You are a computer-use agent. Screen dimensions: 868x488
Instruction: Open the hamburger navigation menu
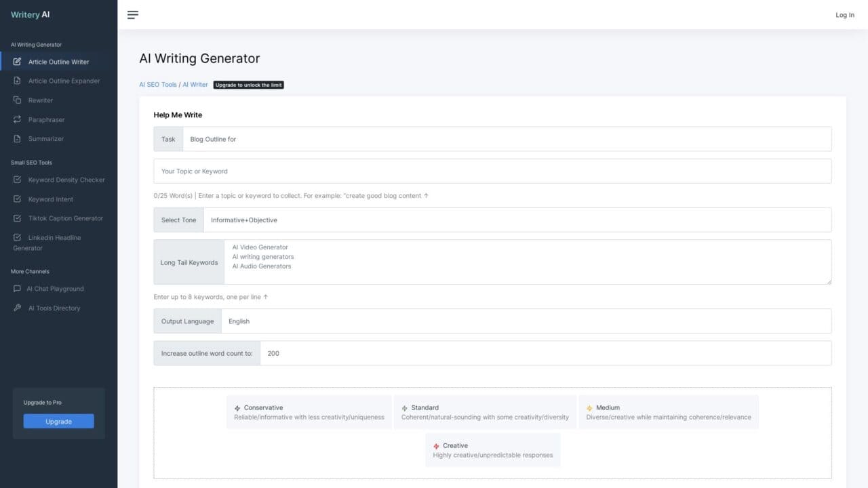[x=133, y=14]
